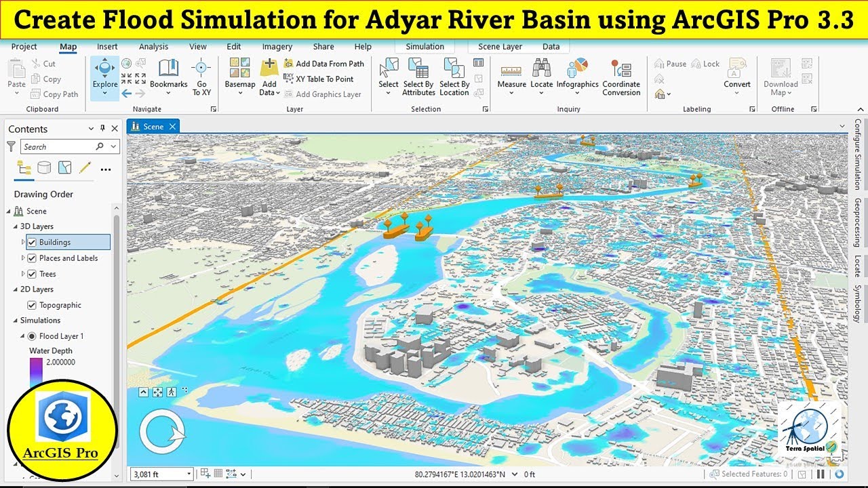Refresh the scene from status bar

[x=840, y=474]
